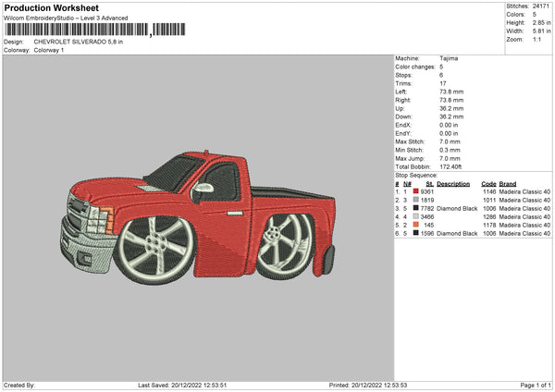Click 'Diamond Black' in the 7782 row
This screenshot has width=555, height=392.
point(457,208)
